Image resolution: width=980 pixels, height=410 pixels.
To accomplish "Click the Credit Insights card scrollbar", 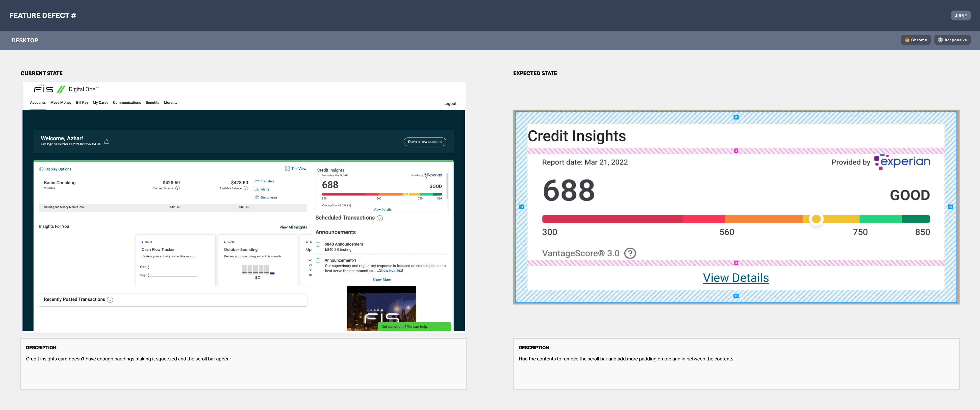I will tap(447, 186).
